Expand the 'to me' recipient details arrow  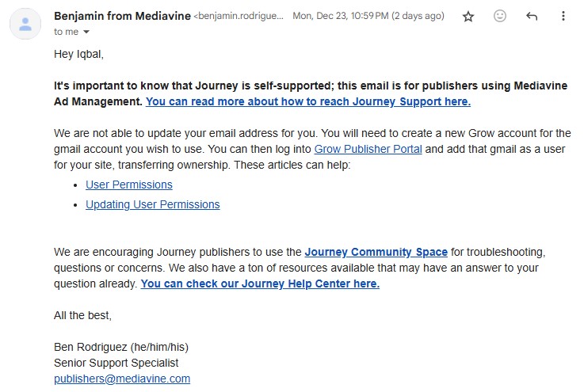(86, 32)
